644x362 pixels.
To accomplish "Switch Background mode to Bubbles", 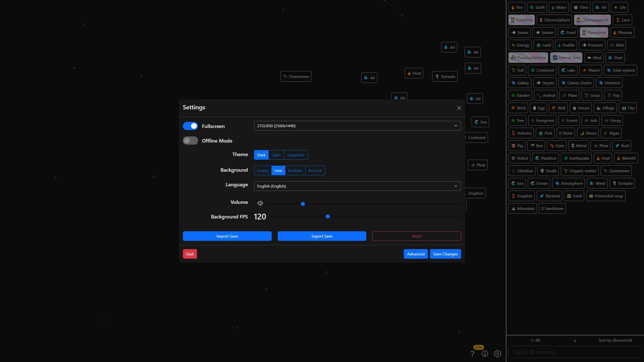I will coord(295,170).
